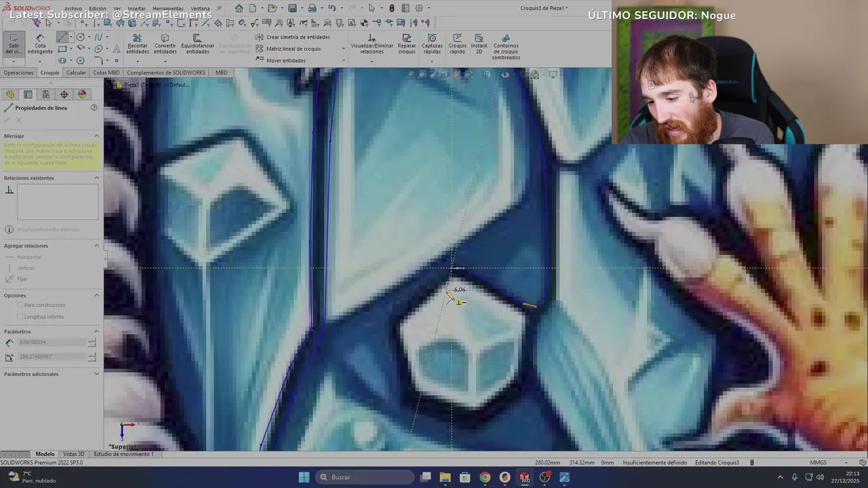Switch to the Vistas 3D tab
868x488 pixels.
click(74, 454)
